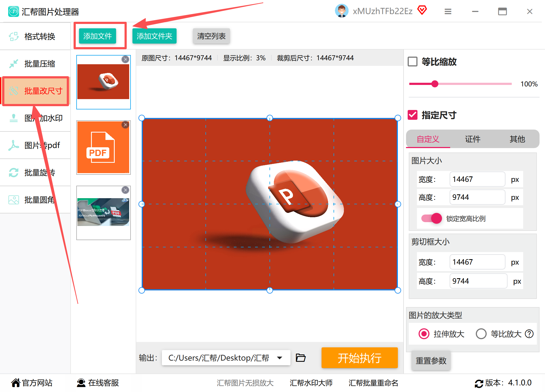The image size is (545, 392).
Task: Click the 图片大小 width input field
Action: 477,179
